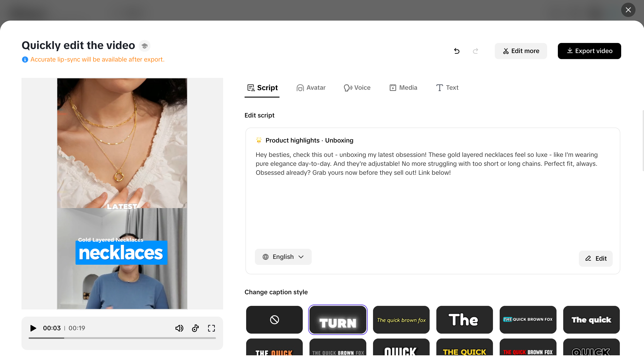Redo the last change
644x358 pixels.
click(x=476, y=51)
